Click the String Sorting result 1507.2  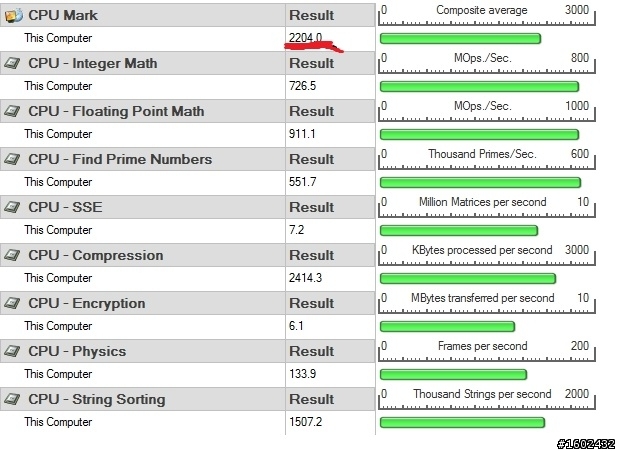305,422
